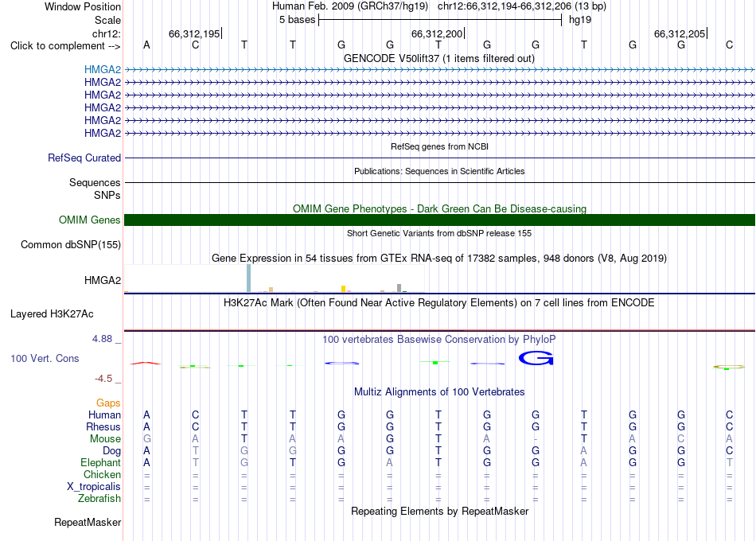The width and height of the screenshot is (756, 541).
Task: Click the hg19 text beside the scale bar
Action: tap(580, 20)
